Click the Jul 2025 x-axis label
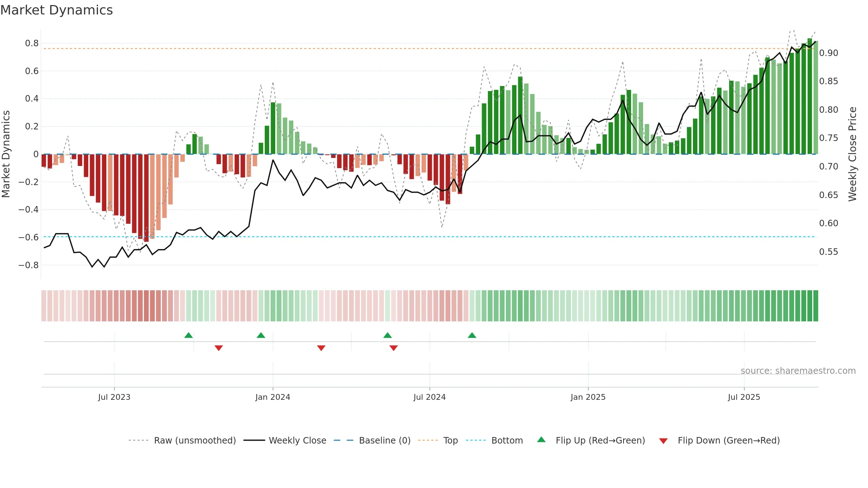The width and height of the screenshot is (868, 488). pos(744,397)
